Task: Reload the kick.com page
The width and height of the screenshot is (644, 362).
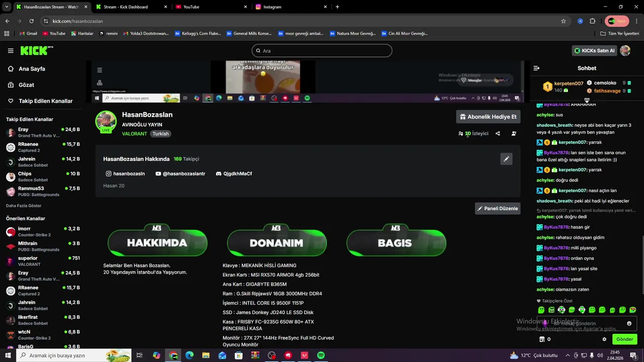Action: pos(31,21)
